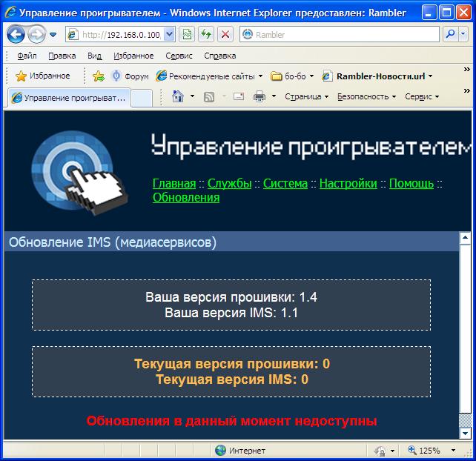Click the page scrollbar down arrow
Image resolution: width=476 pixels, height=461 pixels.
(465, 433)
